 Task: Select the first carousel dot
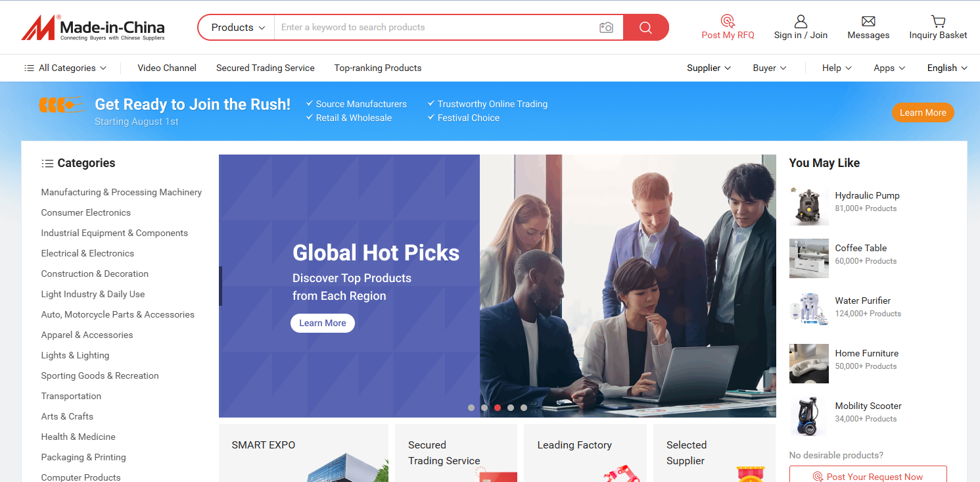pyautogui.click(x=471, y=408)
